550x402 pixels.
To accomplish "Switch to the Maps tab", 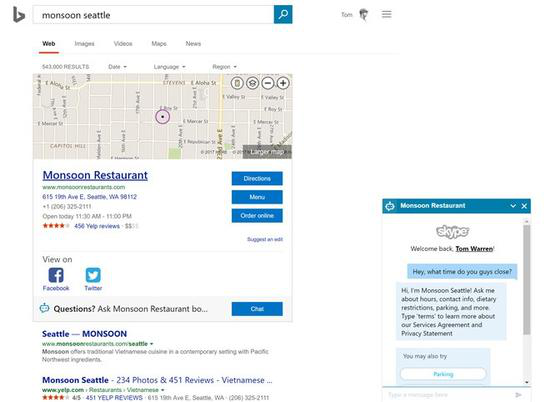I will [x=159, y=44].
